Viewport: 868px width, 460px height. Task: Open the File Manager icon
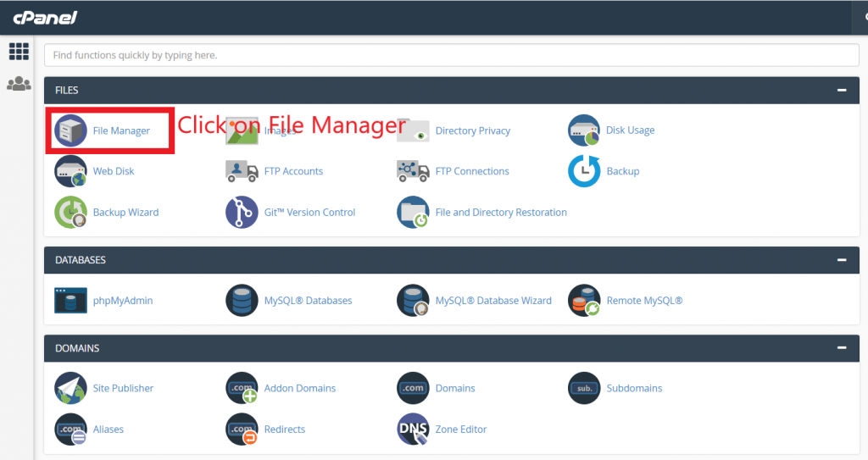coord(71,130)
